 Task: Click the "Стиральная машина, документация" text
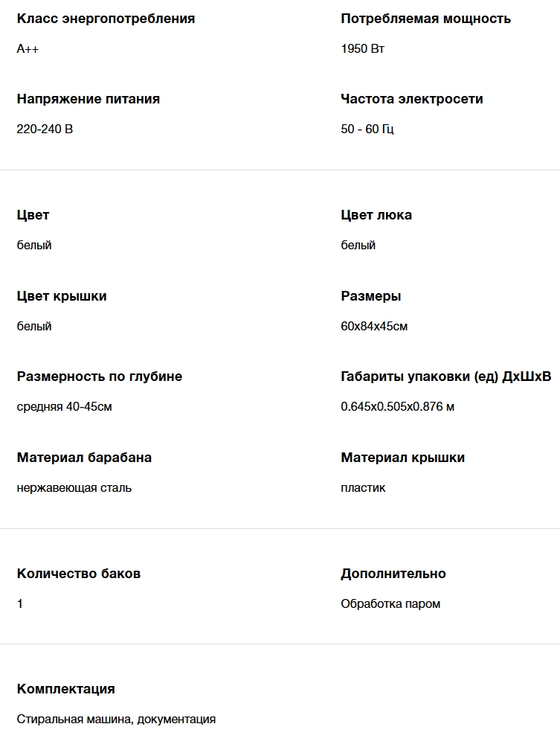[116, 719]
